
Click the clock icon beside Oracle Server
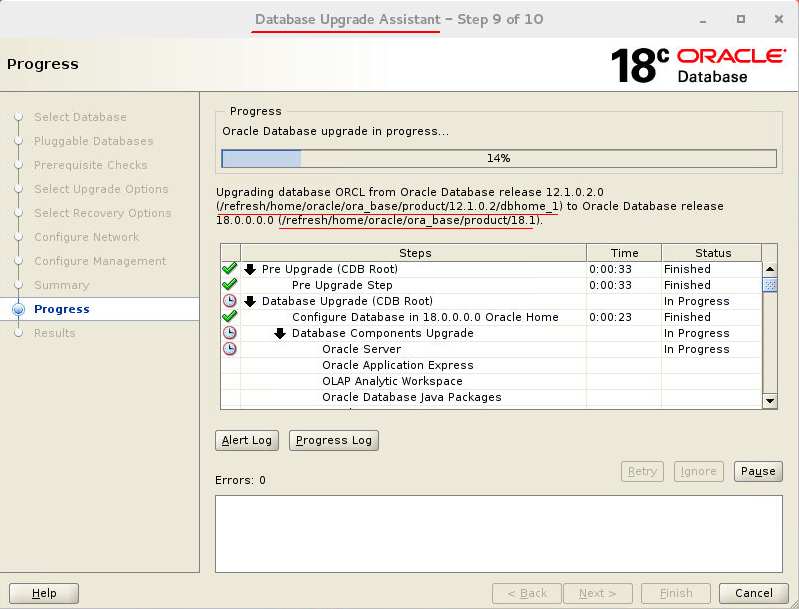click(230, 349)
